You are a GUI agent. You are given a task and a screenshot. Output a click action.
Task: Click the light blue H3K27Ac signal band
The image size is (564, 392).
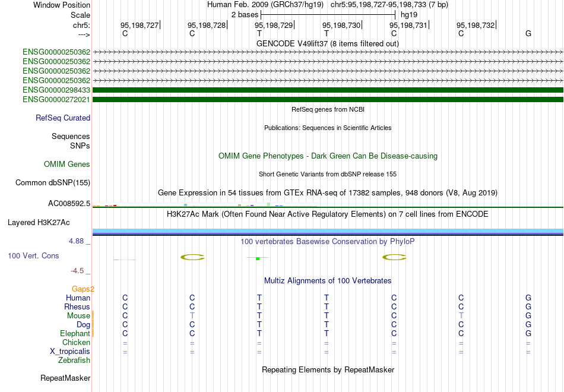pos(328,230)
